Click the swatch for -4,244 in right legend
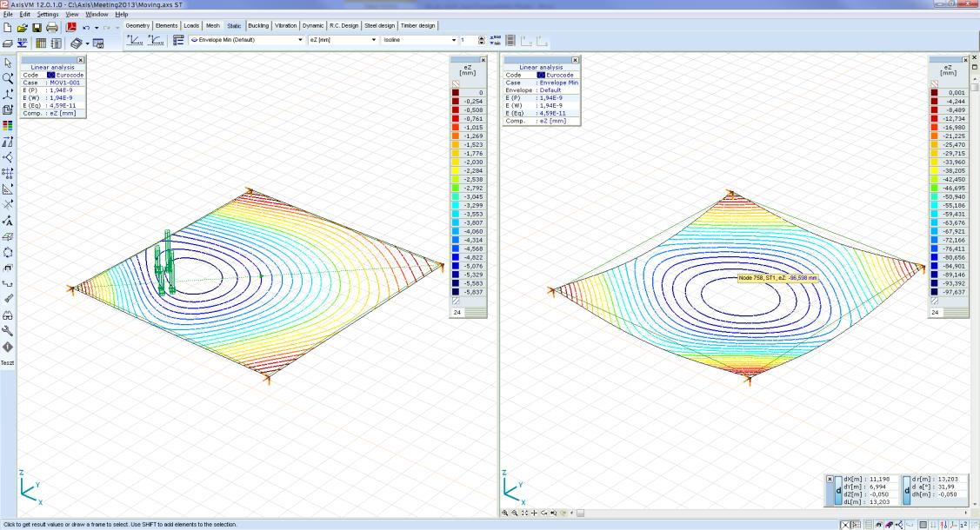This screenshot has height=530, width=980. (x=935, y=101)
